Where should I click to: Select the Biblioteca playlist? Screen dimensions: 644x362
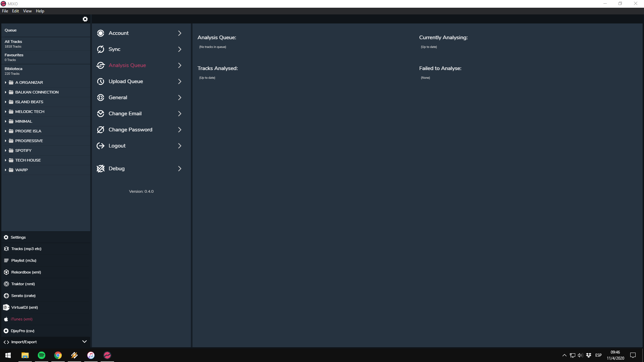click(x=46, y=71)
